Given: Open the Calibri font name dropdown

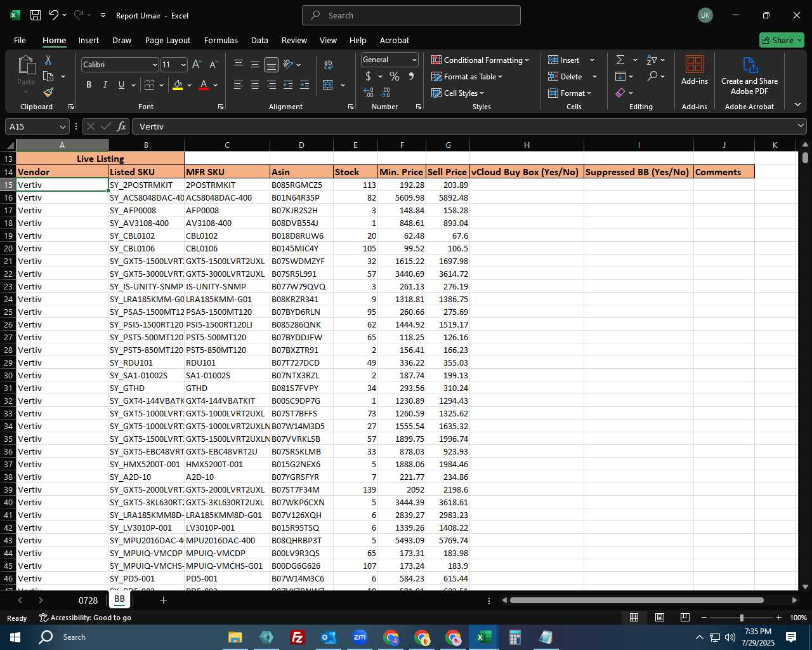Looking at the screenshot, I should 154,65.
